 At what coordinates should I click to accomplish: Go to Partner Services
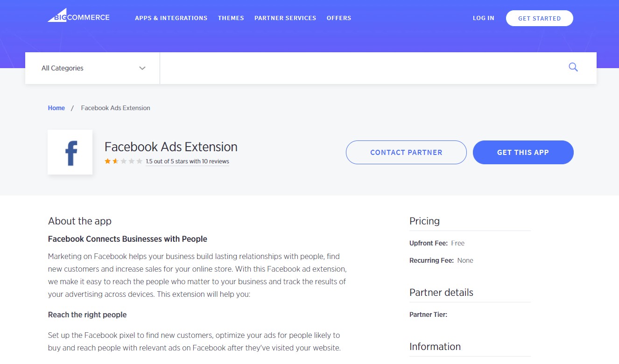pyautogui.click(x=285, y=18)
